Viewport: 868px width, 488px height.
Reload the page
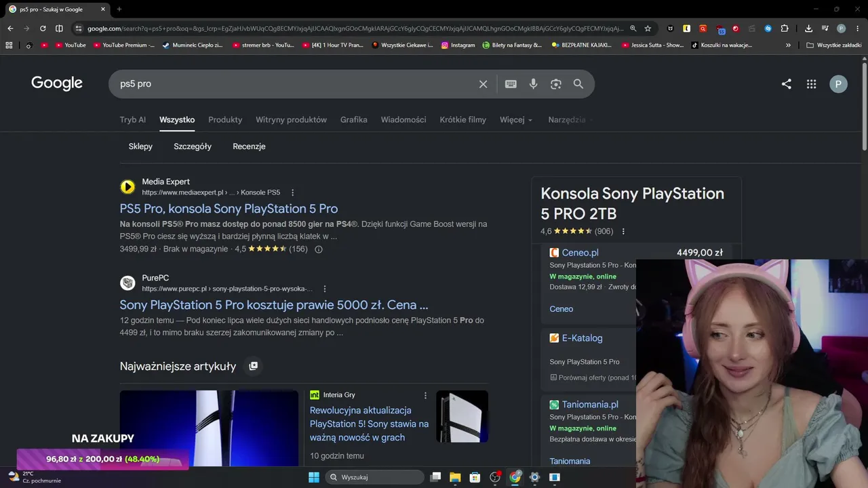pyautogui.click(x=43, y=28)
